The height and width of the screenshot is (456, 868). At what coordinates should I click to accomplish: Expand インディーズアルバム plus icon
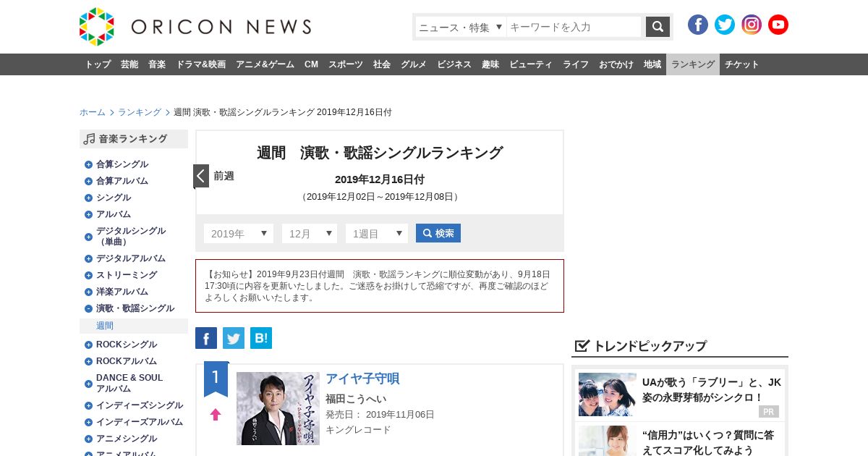88,422
